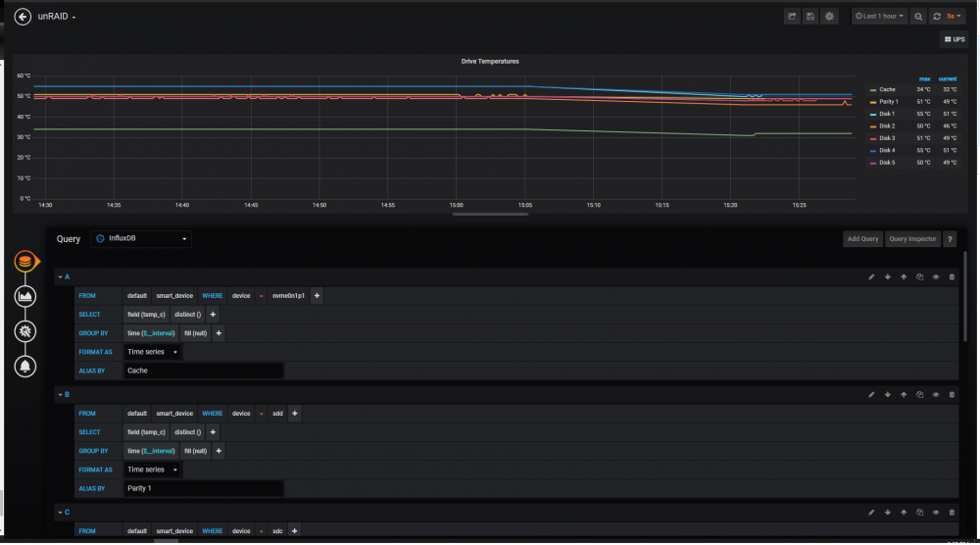Move query A up
This screenshot has height=545, width=980.
[904, 276]
